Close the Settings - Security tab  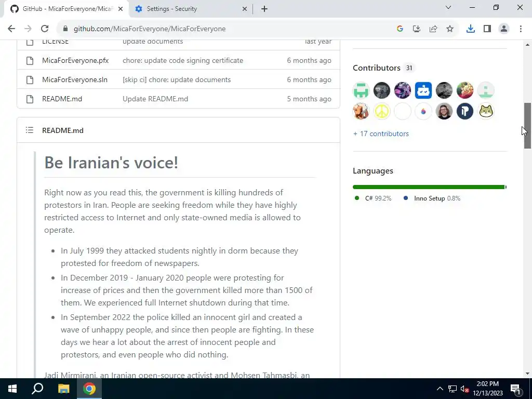[245, 9]
